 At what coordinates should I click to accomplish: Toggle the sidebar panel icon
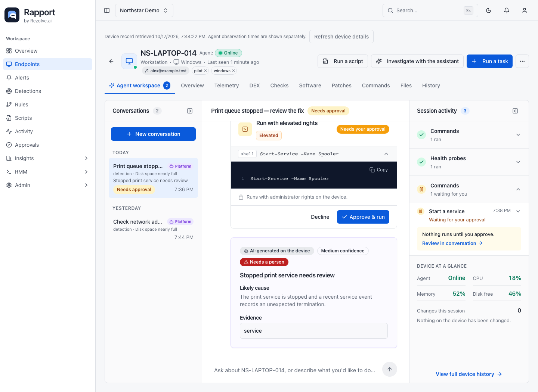[107, 10]
